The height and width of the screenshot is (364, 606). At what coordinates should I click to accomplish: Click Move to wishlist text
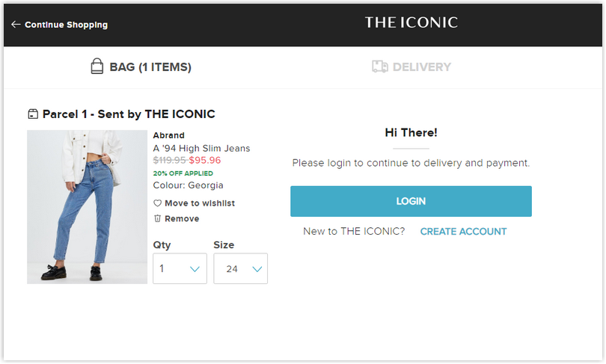pyautogui.click(x=200, y=203)
